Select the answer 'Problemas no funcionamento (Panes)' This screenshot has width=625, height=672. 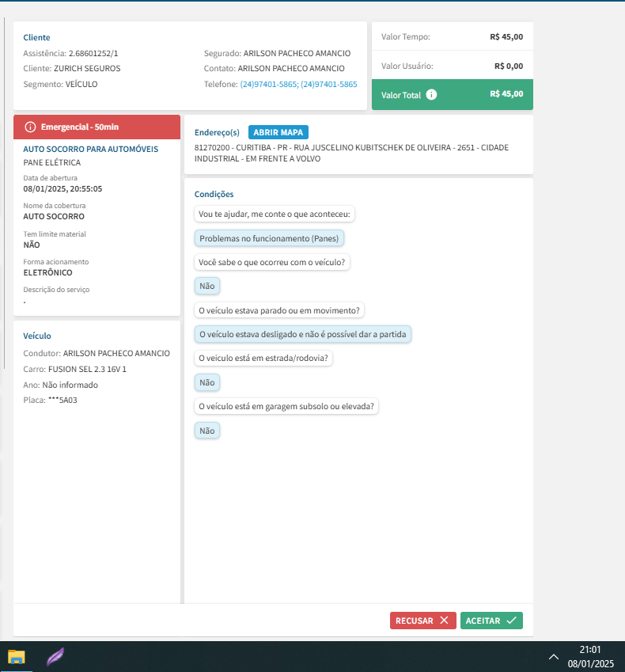269,238
